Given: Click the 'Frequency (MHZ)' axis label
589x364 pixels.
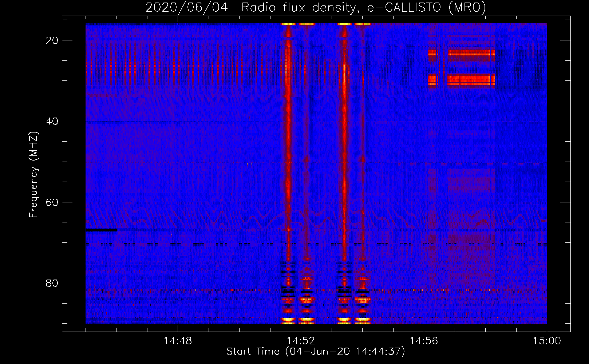Looking at the screenshot, I should pyautogui.click(x=33, y=175).
